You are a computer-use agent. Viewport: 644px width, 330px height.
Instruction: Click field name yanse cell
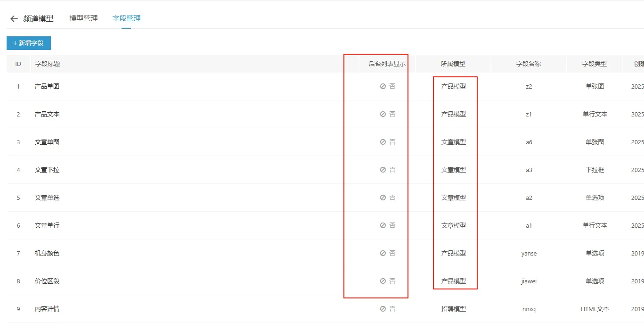(529, 253)
